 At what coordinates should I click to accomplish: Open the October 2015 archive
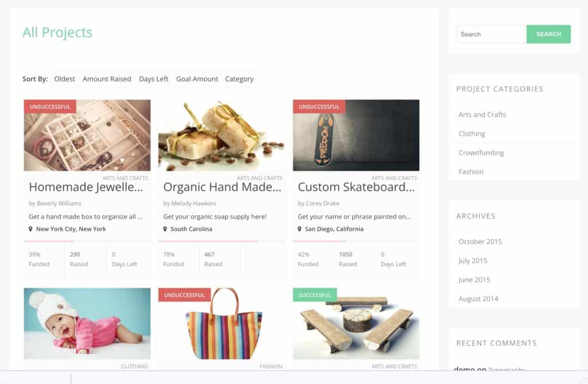[x=480, y=242]
